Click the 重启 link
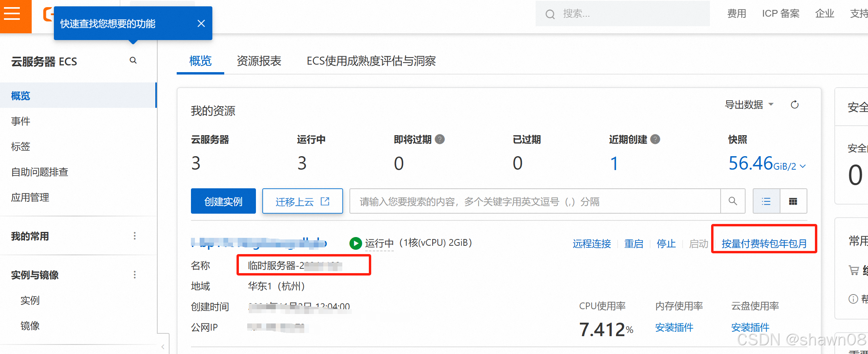Image resolution: width=868 pixels, height=354 pixels. point(634,243)
